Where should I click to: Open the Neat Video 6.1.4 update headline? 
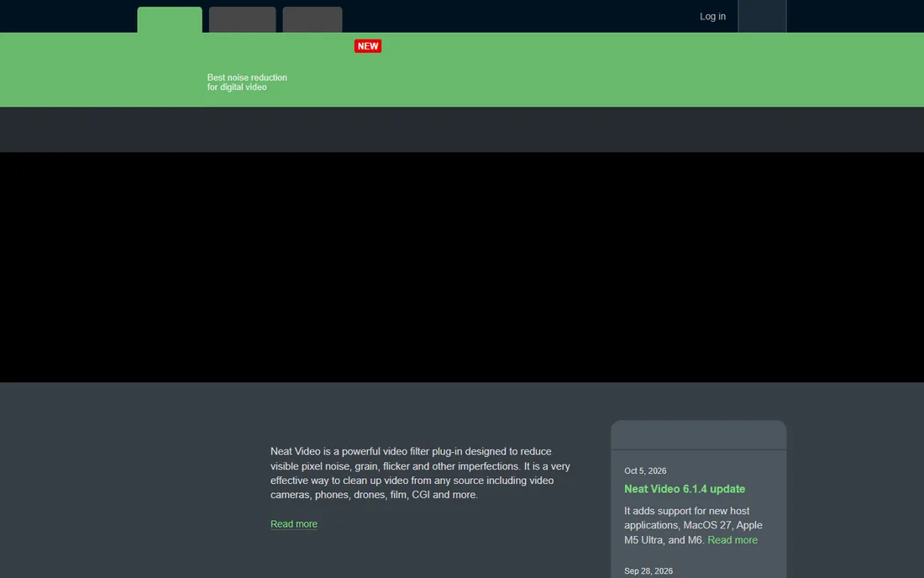[x=684, y=489]
